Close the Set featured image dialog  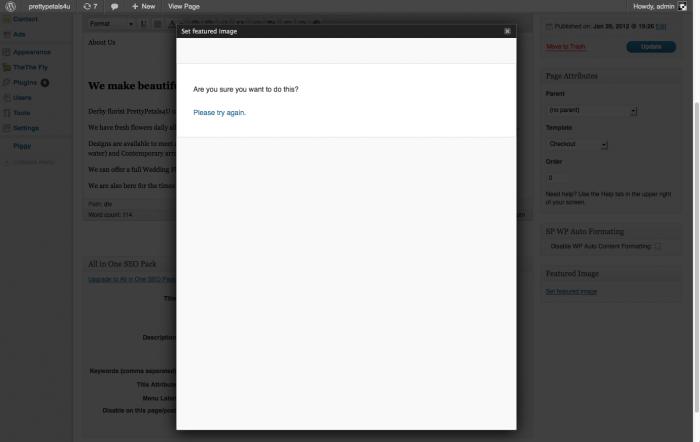(507, 31)
